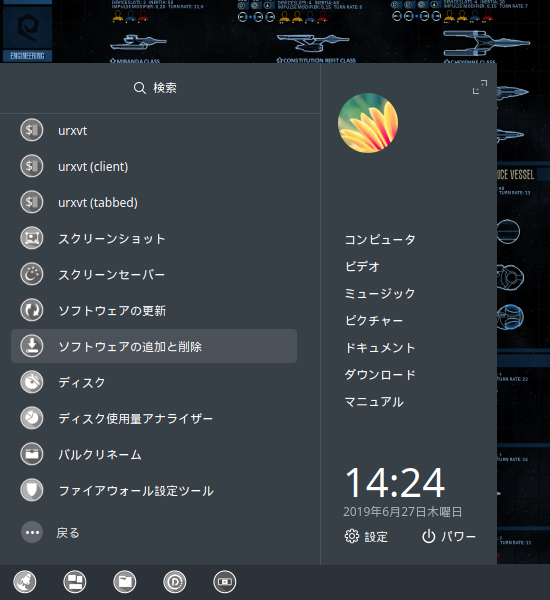Open ソフトウェアの更新 entry

click(154, 310)
